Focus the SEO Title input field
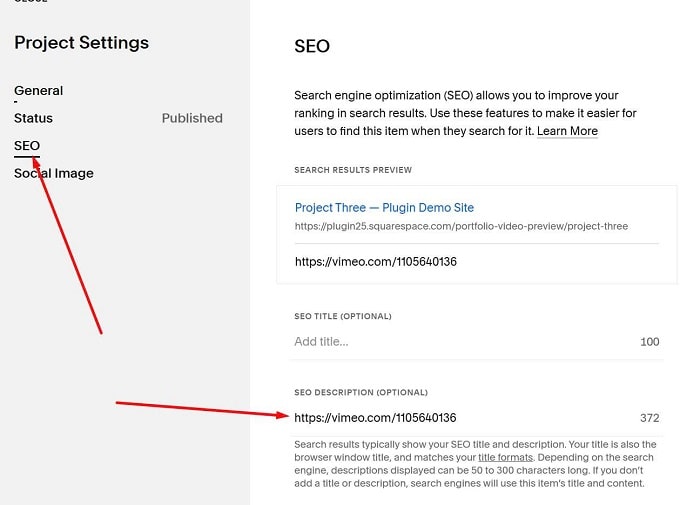700x505 pixels. [x=460, y=342]
